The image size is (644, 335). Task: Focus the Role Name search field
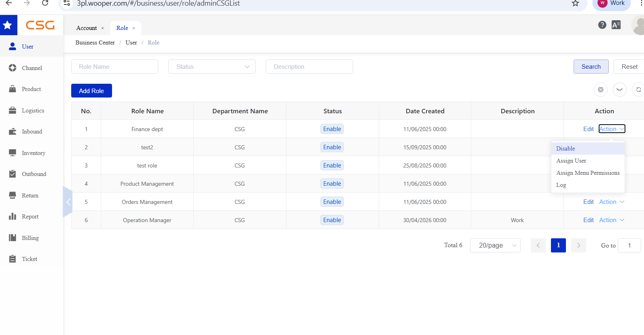pyautogui.click(x=114, y=67)
